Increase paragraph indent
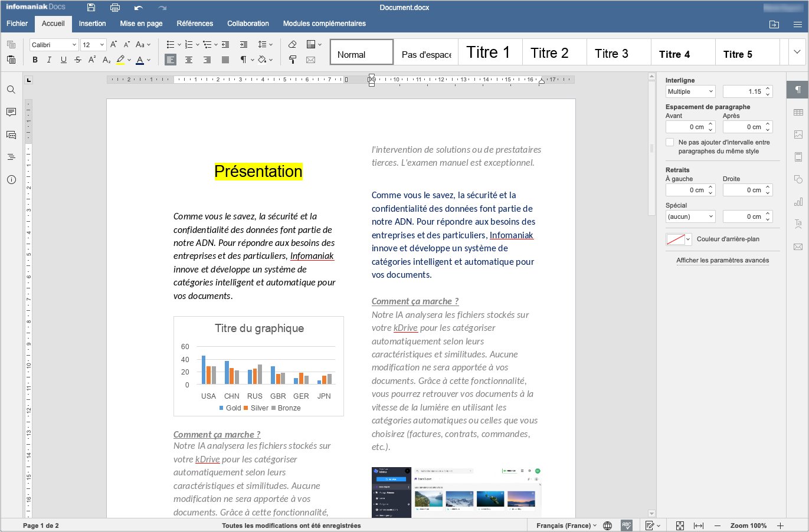 click(x=244, y=44)
